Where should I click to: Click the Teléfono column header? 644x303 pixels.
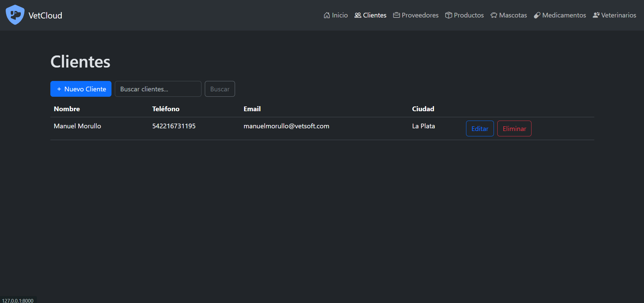pyautogui.click(x=166, y=109)
